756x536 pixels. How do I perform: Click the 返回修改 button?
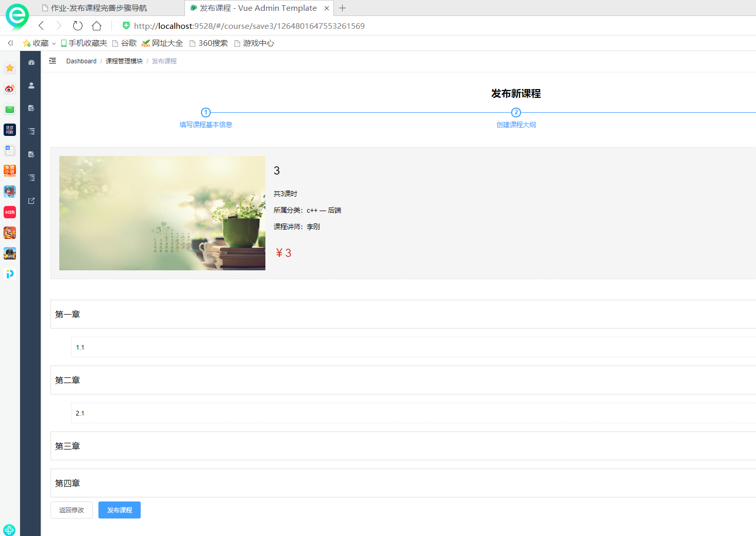(x=71, y=510)
